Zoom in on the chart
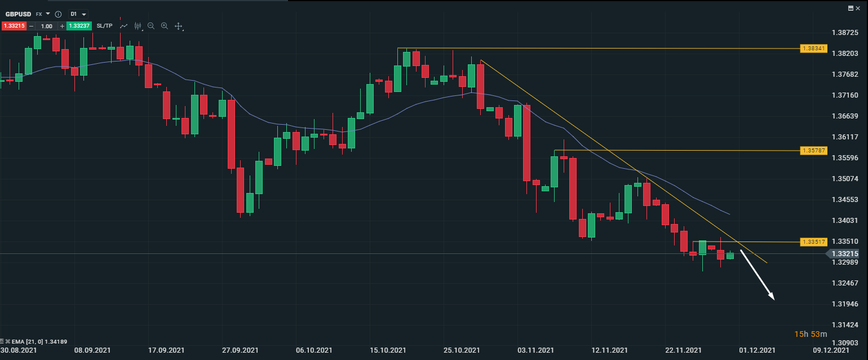Image resolution: width=868 pixels, height=360 pixels. point(165,26)
